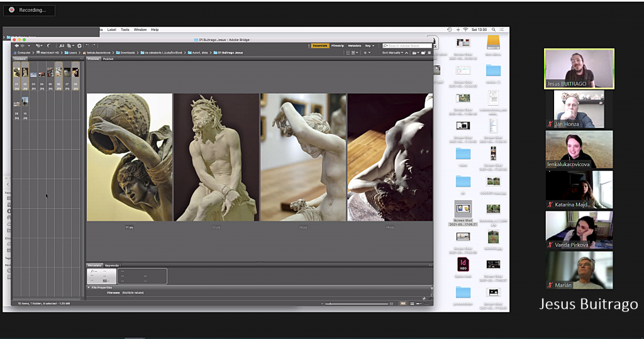644x339 pixels.
Task: Click the Time Machine icon in macOS menu bar
Action: [449, 30]
